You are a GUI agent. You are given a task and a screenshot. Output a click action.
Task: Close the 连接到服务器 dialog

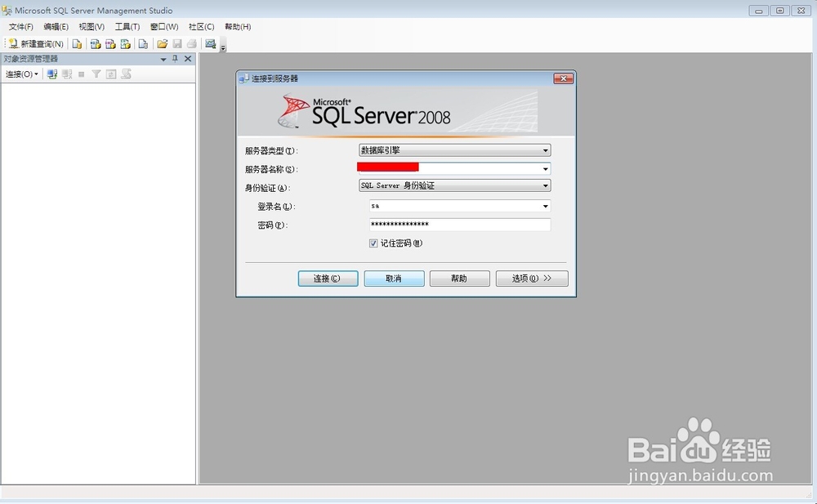pos(563,78)
